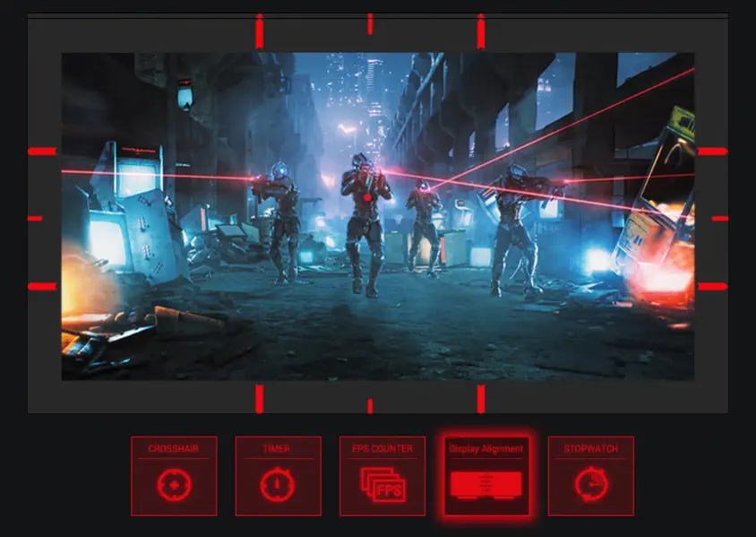Image resolution: width=756 pixels, height=537 pixels.
Task: Click the short middle alignment marker on right edge
Action: click(720, 218)
